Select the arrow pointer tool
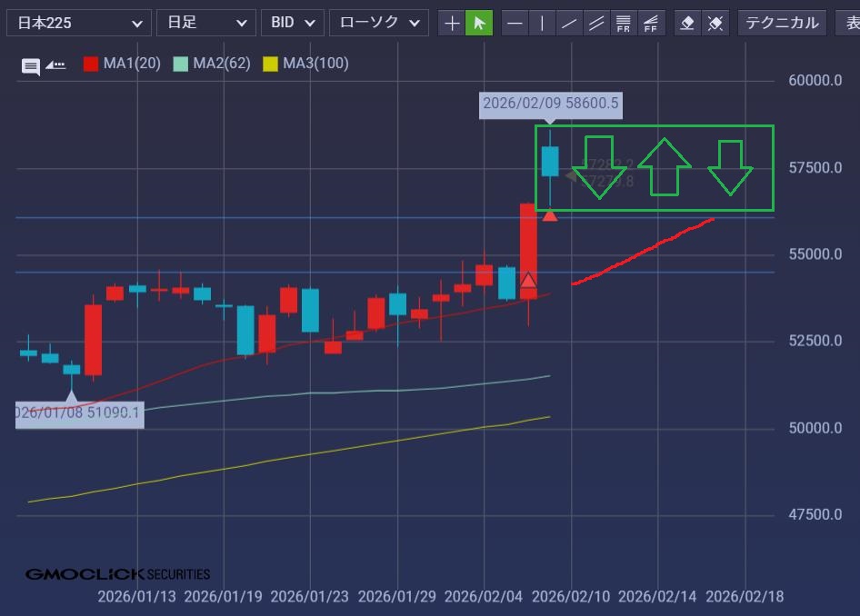The image size is (860, 616). [x=479, y=23]
